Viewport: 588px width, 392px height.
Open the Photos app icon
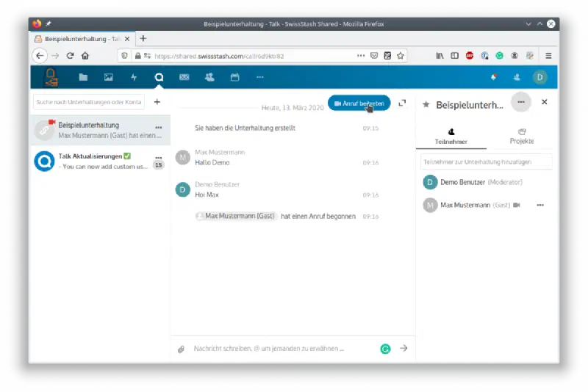click(x=108, y=78)
